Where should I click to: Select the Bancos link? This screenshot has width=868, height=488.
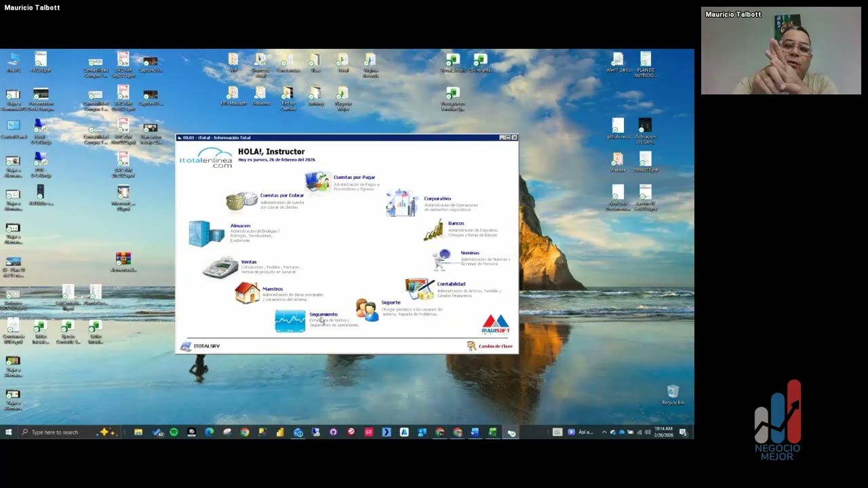click(x=456, y=223)
